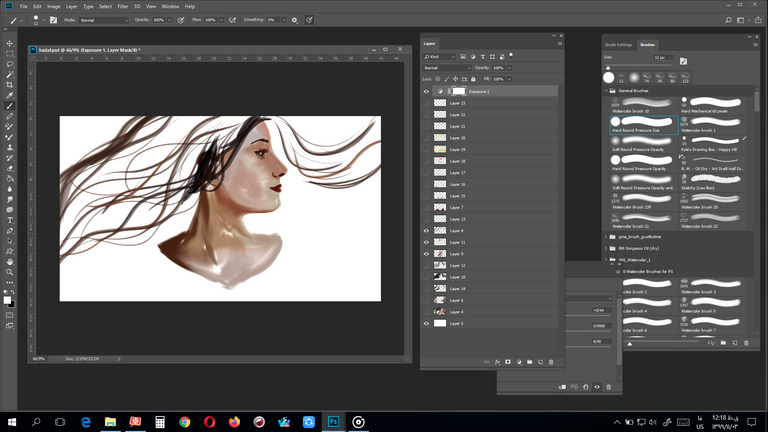Viewport: 768px width, 432px height.
Task: Choose the Sketchy (Low flow) brush
Action: 713,182
